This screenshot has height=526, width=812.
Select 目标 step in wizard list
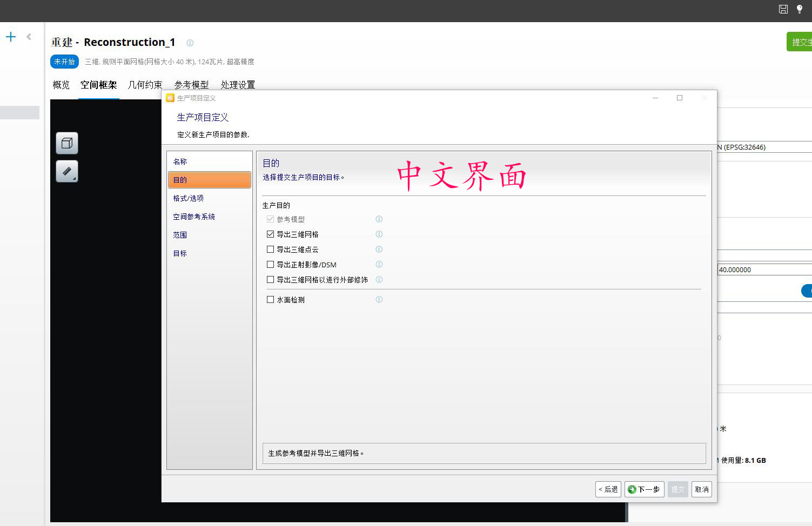tap(210, 253)
